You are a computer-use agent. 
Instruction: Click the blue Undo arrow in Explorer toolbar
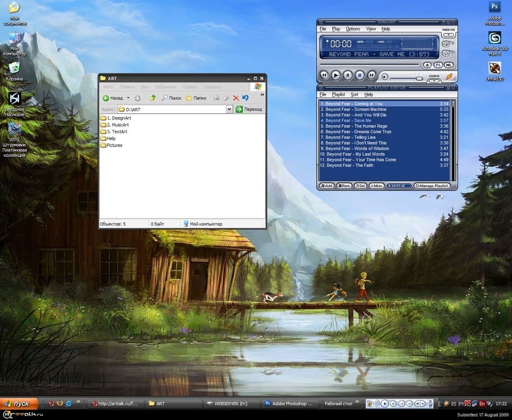click(245, 98)
